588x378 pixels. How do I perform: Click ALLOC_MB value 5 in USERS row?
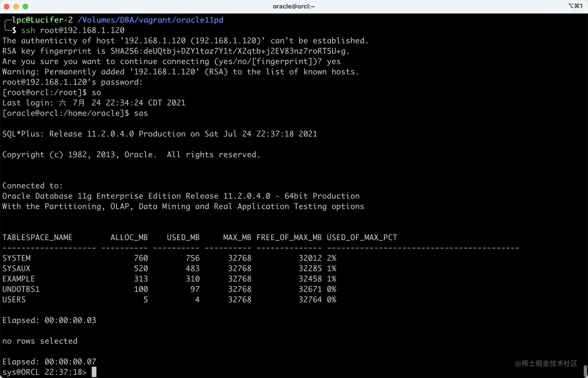(x=145, y=300)
